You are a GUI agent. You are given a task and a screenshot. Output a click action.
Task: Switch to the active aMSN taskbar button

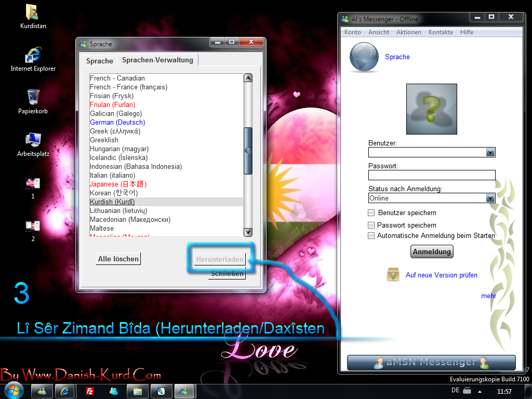(184, 391)
